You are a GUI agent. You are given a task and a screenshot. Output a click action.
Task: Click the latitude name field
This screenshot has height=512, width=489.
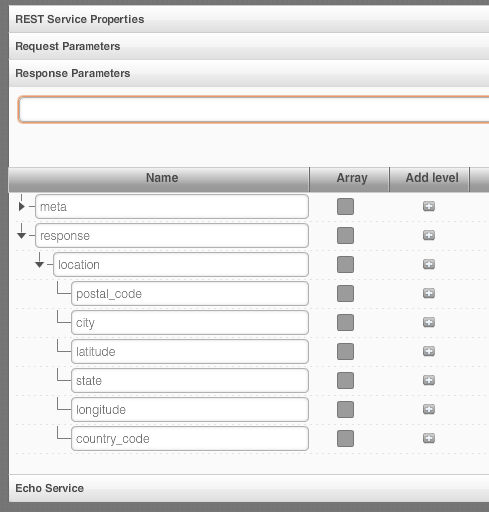coord(190,352)
